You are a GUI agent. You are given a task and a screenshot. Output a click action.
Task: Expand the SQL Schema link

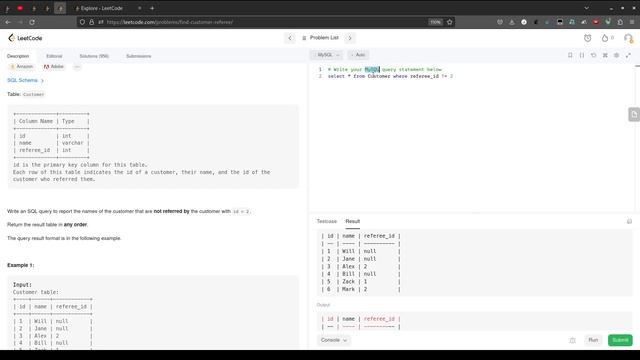25,80
